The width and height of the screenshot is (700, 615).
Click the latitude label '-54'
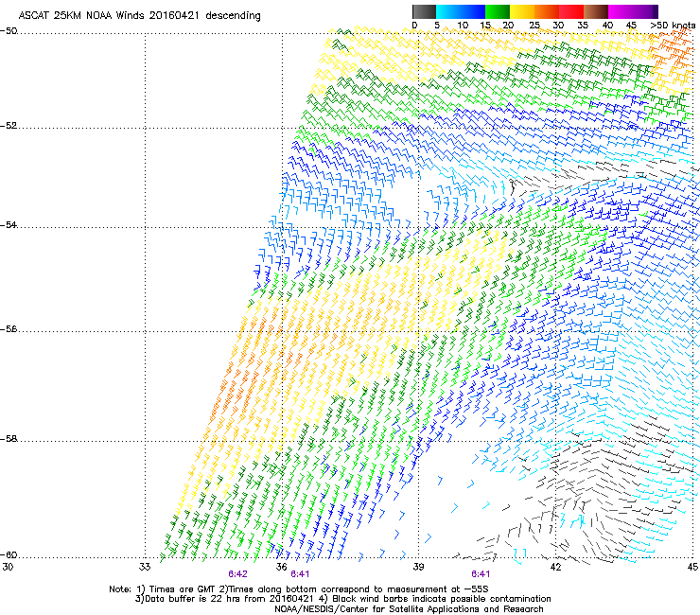pyautogui.click(x=9, y=225)
